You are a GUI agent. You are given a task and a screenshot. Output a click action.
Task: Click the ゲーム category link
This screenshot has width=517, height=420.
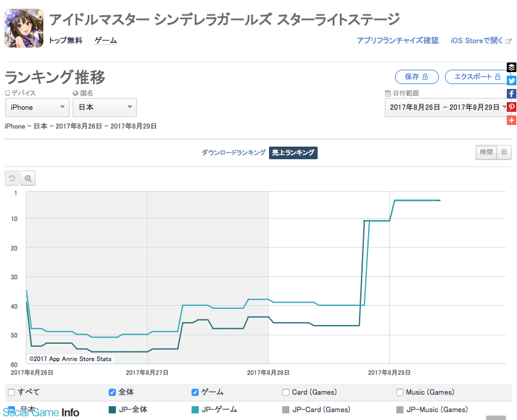click(106, 41)
